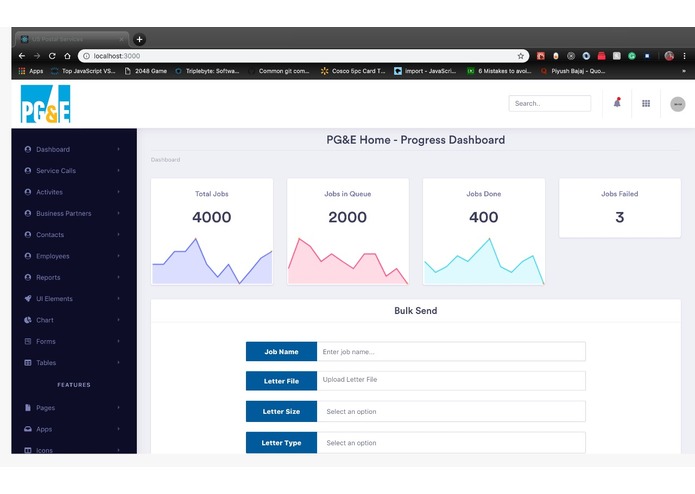Click the red extension icon in toolbar
The image size is (695, 494).
[x=601, y=56]
